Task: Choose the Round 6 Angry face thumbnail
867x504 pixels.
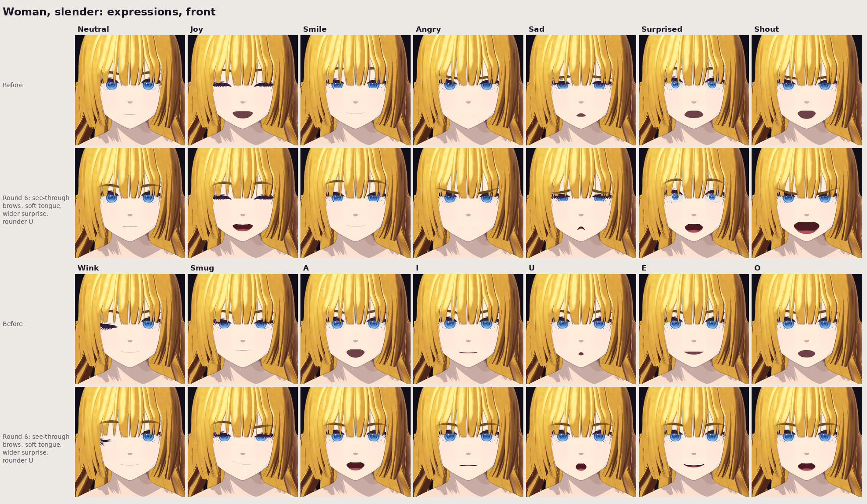Action: (468, 203)
